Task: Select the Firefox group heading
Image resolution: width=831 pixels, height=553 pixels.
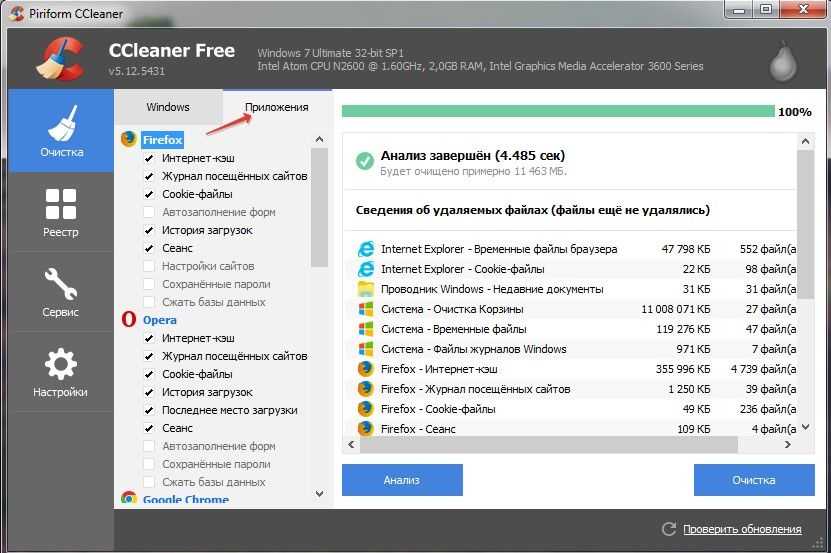Action: pyautogui.click(x=163, y=140)
